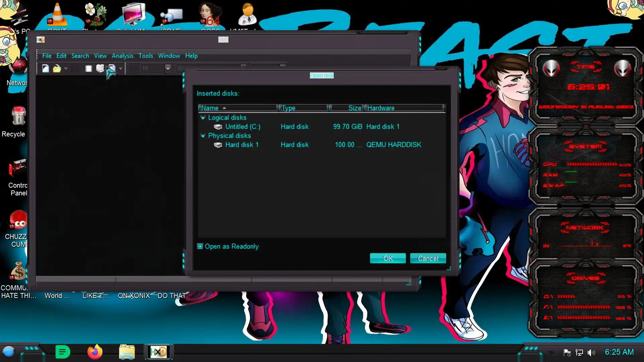This screenshot has height=362, width=644.
Task: Select Hard disk 1 physical disk
Action: [241, 145]
